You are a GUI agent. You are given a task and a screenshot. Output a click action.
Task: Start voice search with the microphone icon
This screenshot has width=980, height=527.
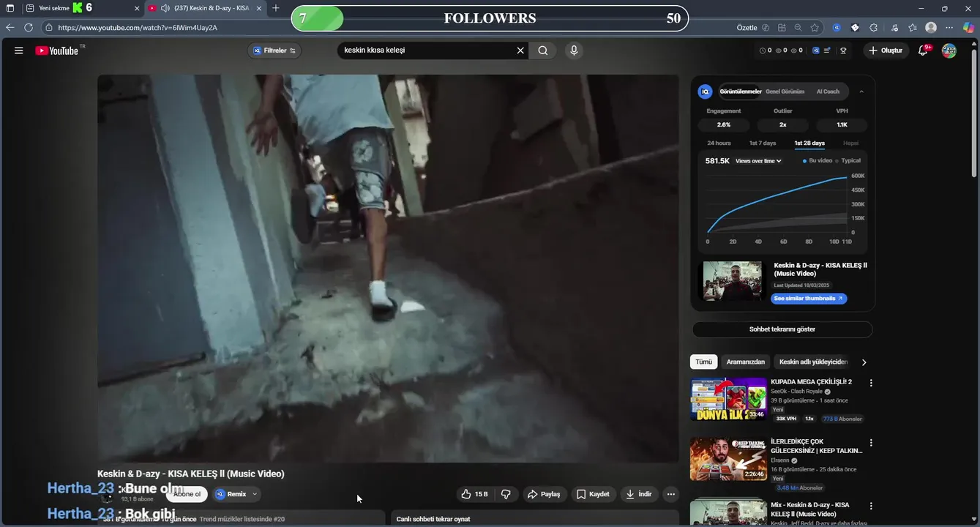[x=574, y=51]
